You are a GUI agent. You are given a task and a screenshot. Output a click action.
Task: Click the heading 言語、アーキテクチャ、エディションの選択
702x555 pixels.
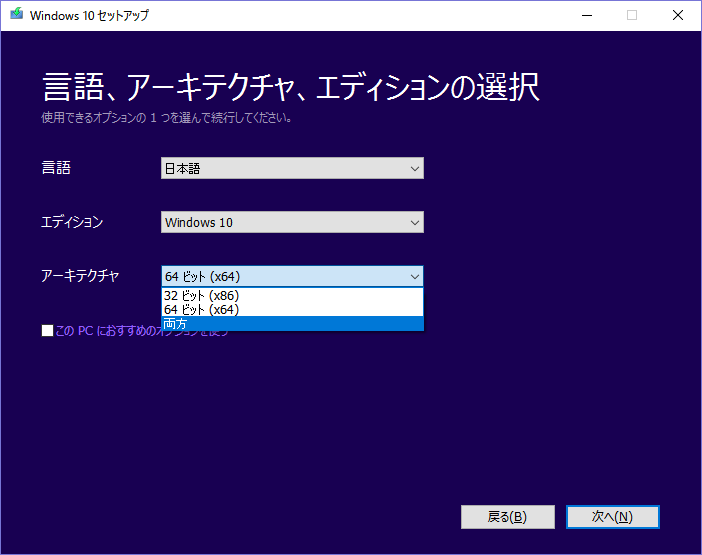pyautogui.click(x=291, y=87)
